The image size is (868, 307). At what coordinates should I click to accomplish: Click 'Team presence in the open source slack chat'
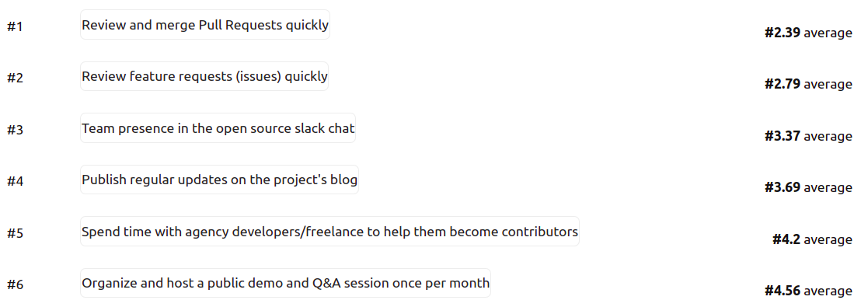(218, 128)
